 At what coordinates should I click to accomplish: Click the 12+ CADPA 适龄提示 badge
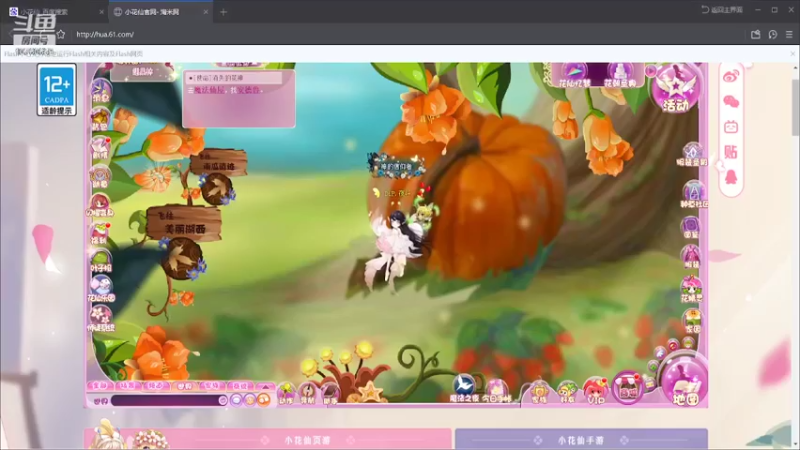coord(57,90)
